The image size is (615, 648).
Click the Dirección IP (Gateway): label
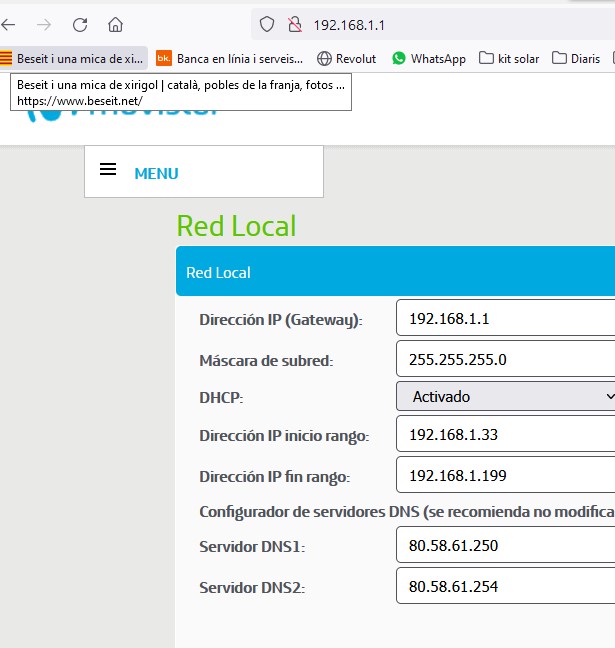tap(281, 320)
